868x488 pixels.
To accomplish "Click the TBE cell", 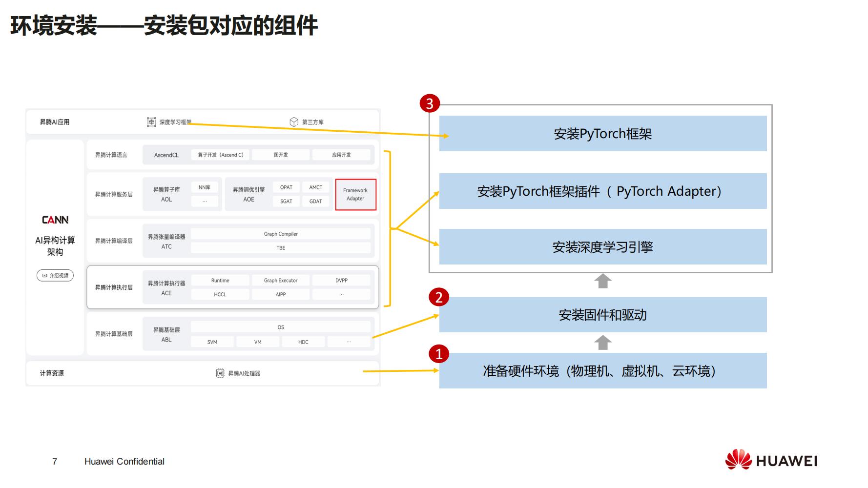I will tap(281, 248).
